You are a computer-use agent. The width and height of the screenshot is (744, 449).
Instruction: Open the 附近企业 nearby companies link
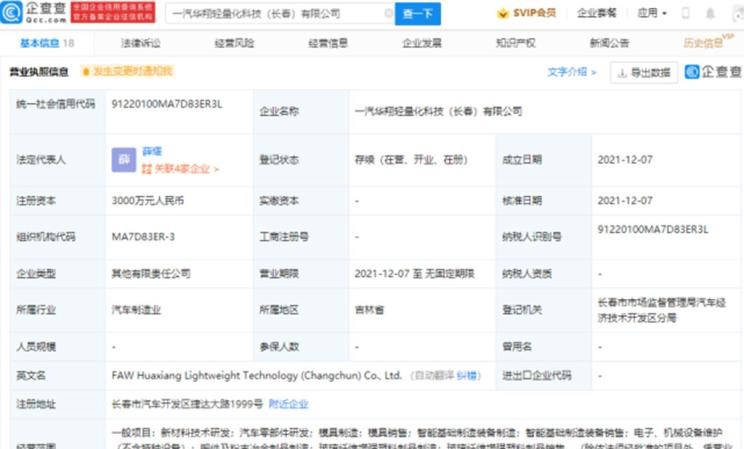(288, 404)
